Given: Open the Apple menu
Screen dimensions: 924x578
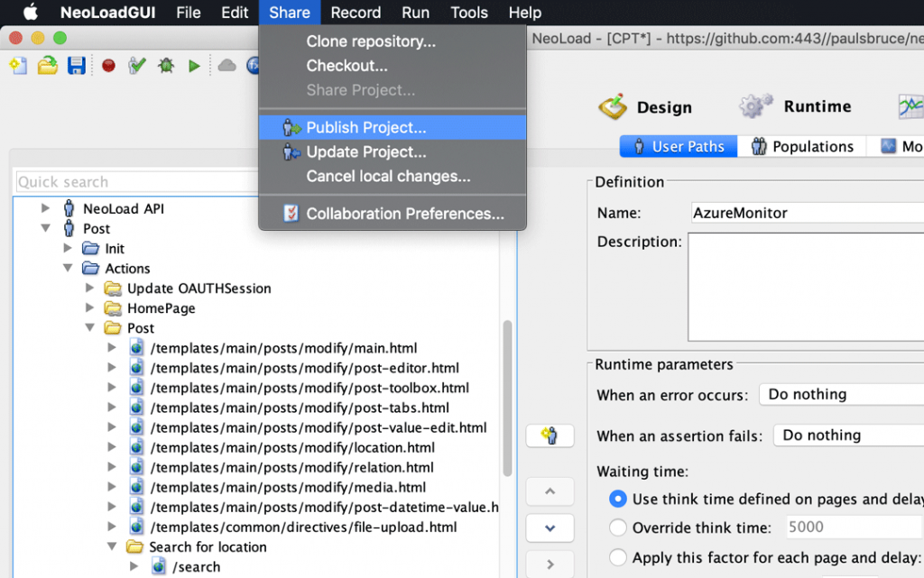Looking at the screenshot, I should click(30, 13).
